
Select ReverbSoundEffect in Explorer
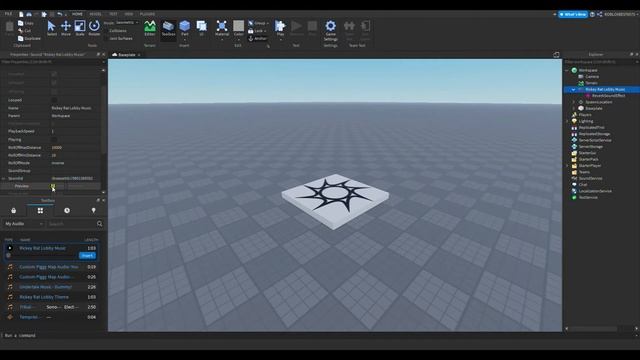point(608,96)
